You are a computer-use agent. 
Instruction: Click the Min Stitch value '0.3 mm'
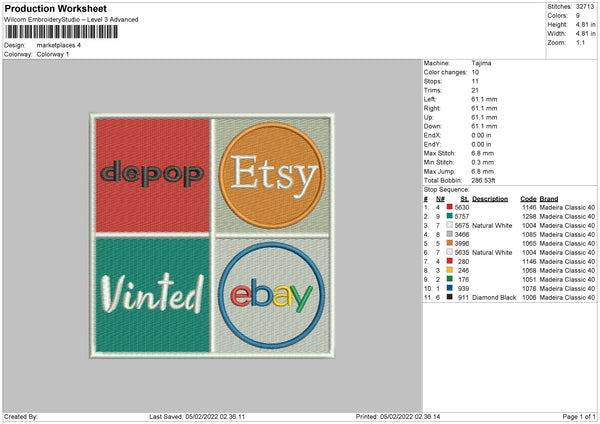pos(483,162)
